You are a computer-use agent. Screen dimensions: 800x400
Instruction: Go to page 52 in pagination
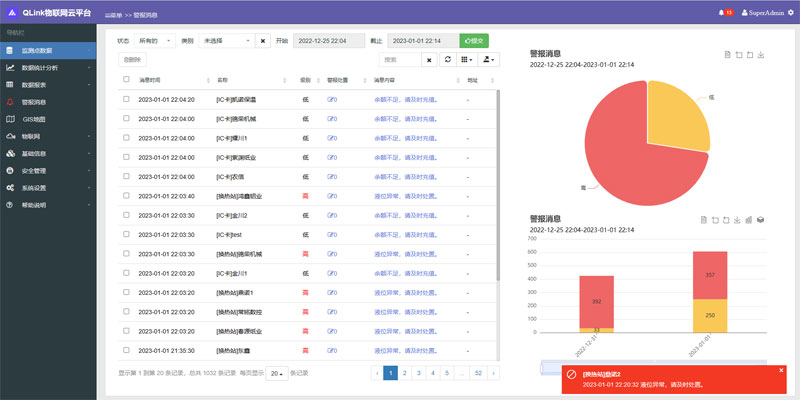click(x=479, y=373)
